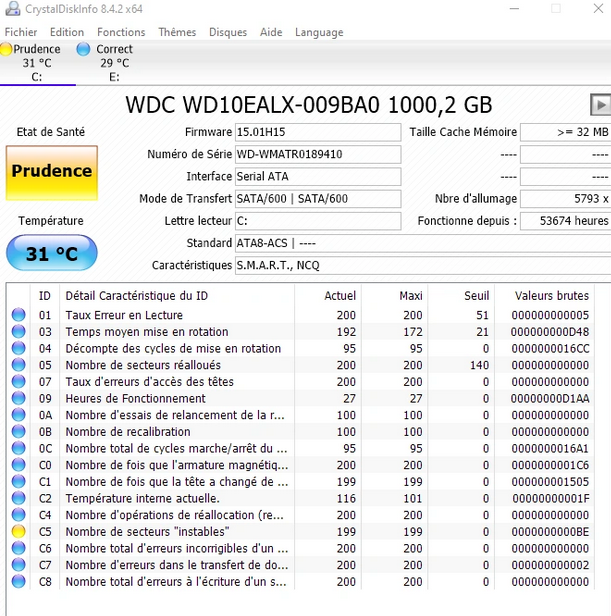
Task: Click the Etat de Santé label
Action: tap(51, 132)
